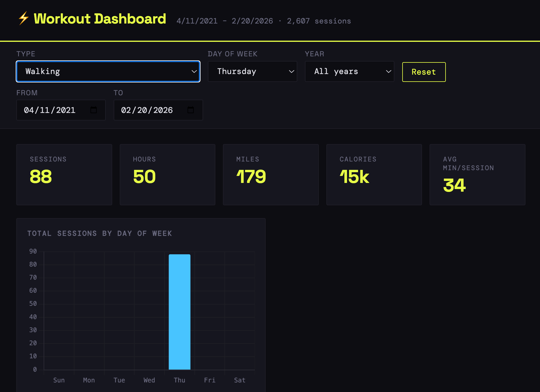
Task: Expand the Type dropdown showing Walking
Action: pyautogui.click(x=108, y=71)
